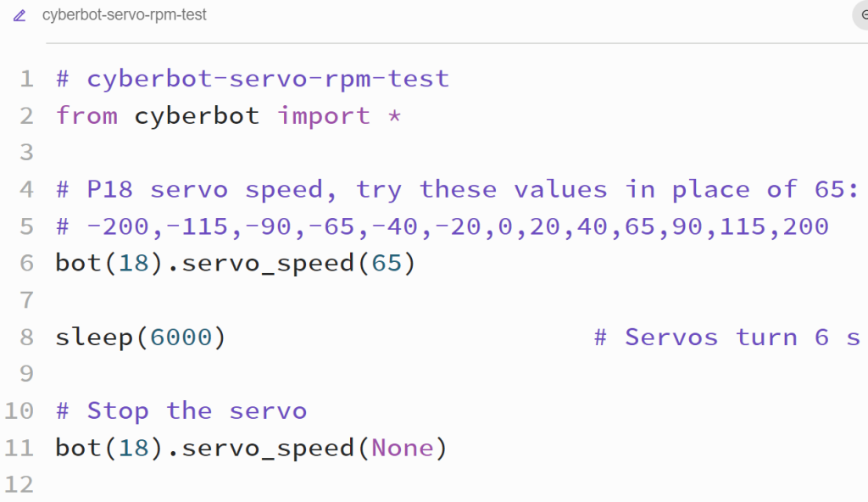This screenshot has height=502, width=868.
Task: Click the 6000 argument inside sleep
Action: (179, 337)
